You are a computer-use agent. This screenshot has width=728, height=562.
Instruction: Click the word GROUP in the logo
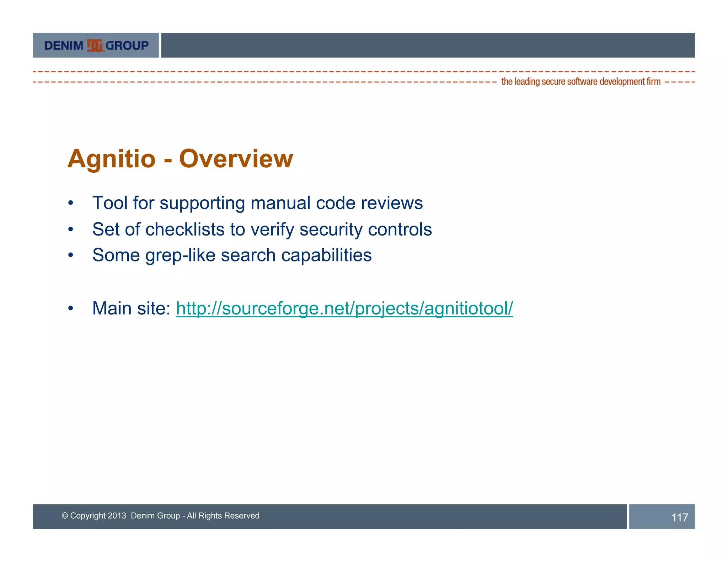(x=127, y=45)
